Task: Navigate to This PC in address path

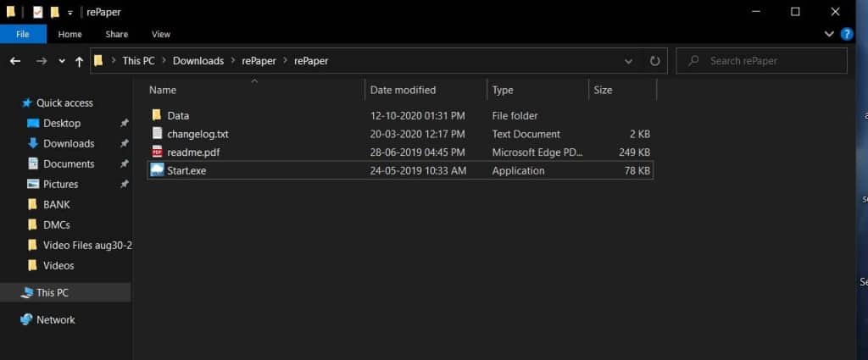Action: (x=138, y=61)
